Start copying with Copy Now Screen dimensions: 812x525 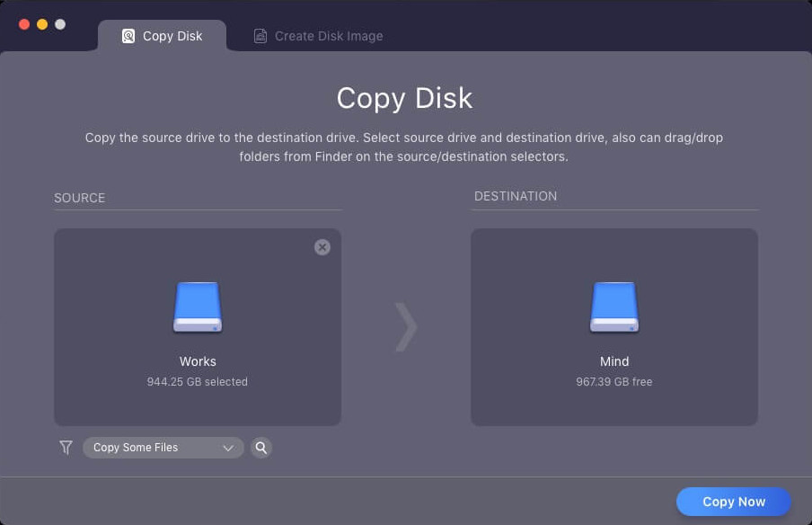pos(733,502)
